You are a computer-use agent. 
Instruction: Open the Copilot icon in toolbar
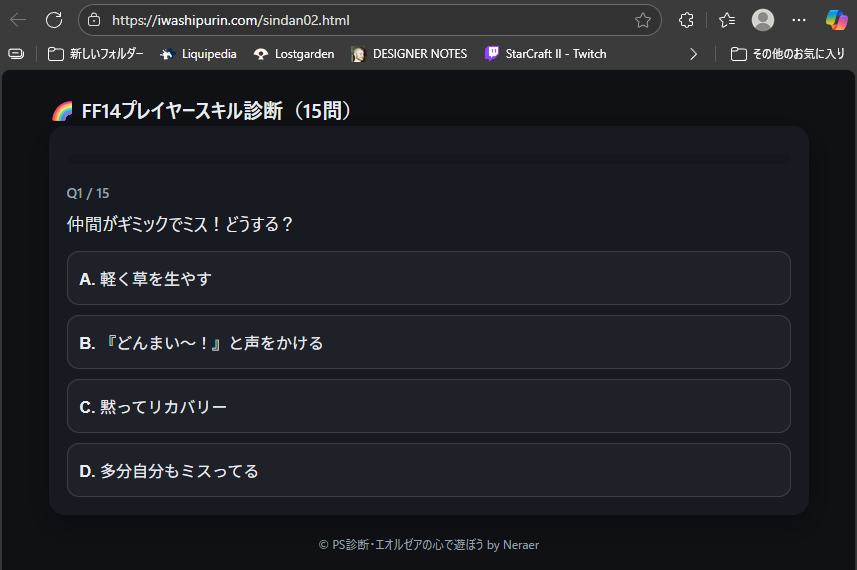point(836,20)
